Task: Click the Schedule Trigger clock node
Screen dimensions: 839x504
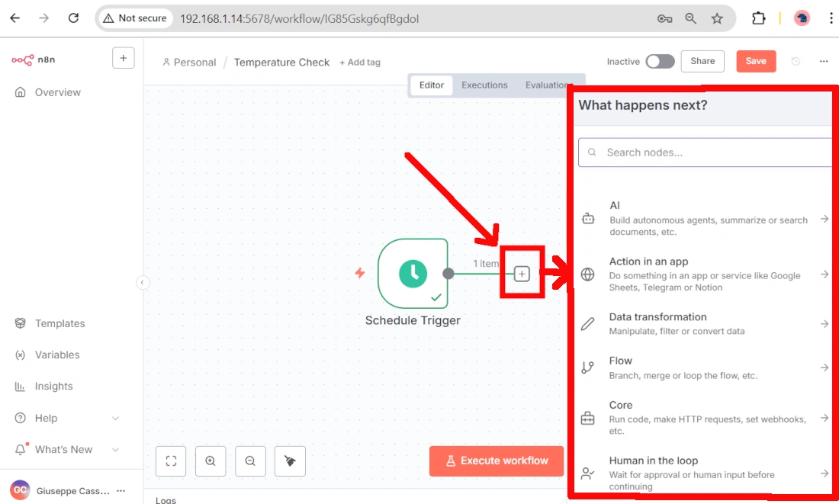Action: pos(413,273)
